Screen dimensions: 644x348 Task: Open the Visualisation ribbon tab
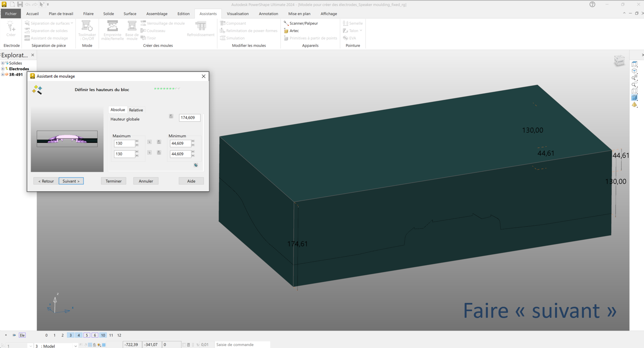tap(237, 14)
